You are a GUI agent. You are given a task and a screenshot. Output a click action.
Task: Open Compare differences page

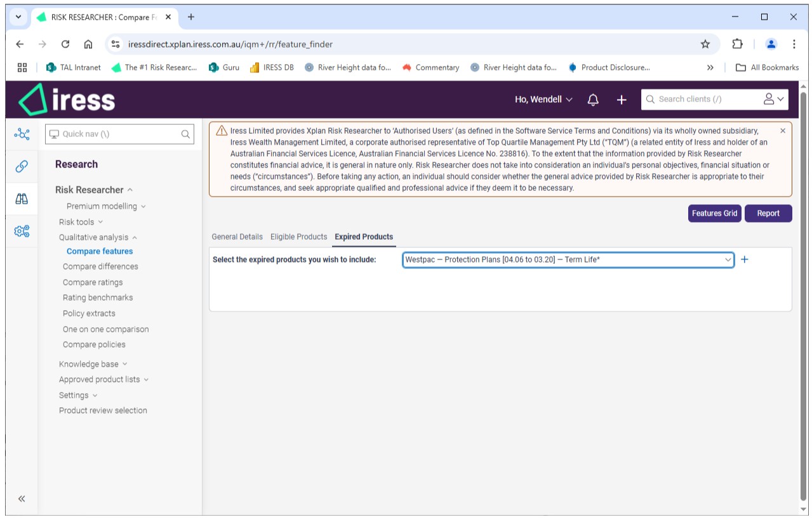click(100, 266)
